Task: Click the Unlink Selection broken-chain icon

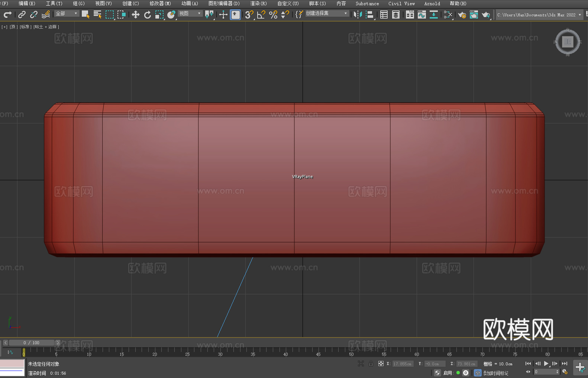Action: [x=34, y=14]
